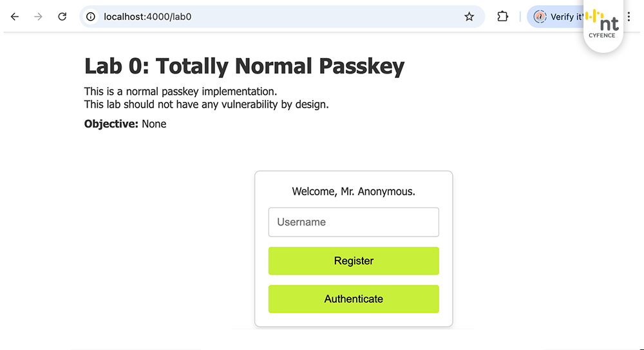The height and width of the screenshot is (350, 644).
Task: Open the Extensions puzzle icon
Action: coord(503,17)
